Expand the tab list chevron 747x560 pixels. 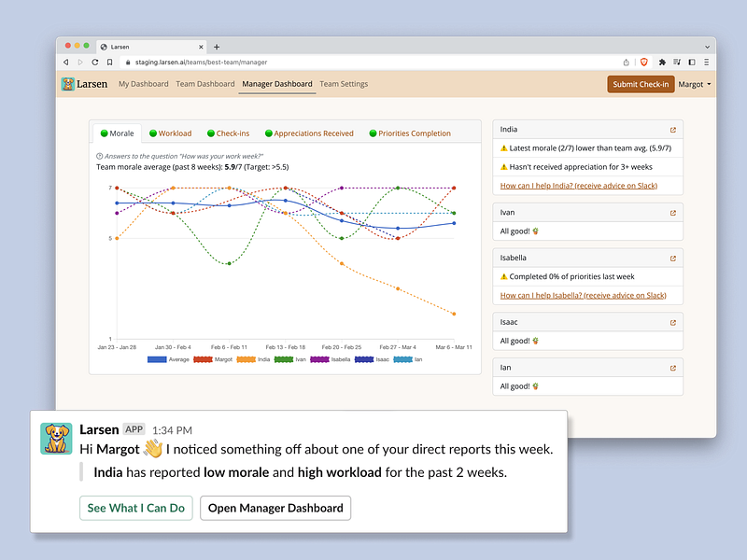click(707, 47)
